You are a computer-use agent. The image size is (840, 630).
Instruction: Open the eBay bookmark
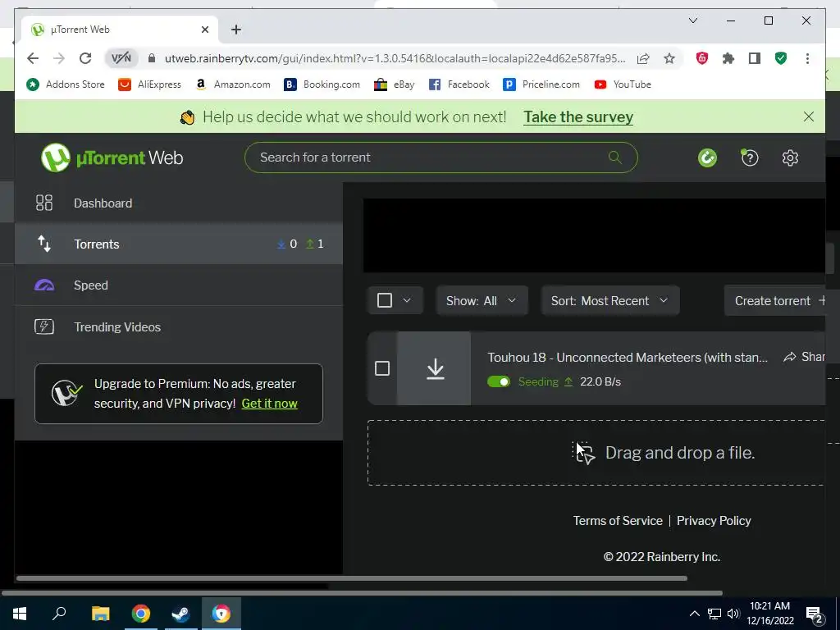[395, 84]
